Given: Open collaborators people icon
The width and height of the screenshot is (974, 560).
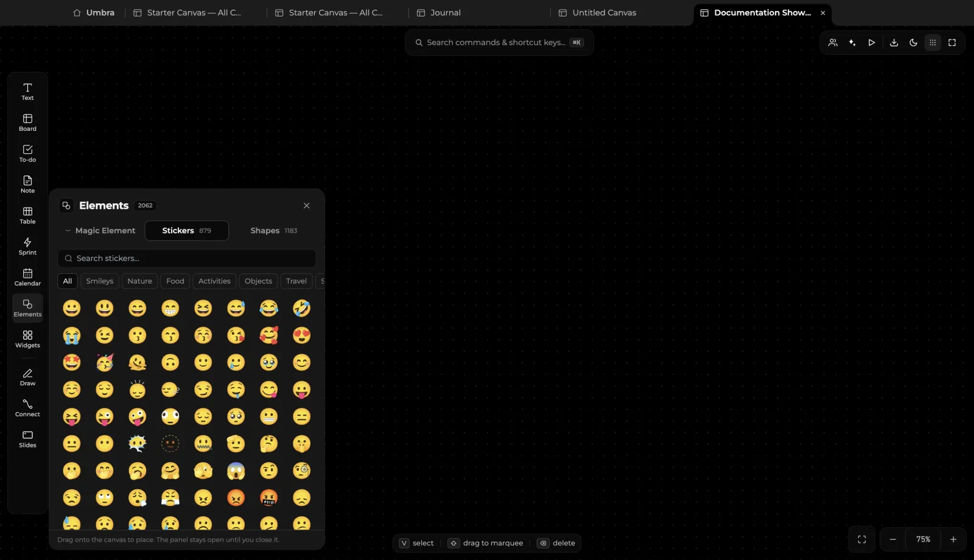Looking at the screenshot, I should point(833,43).
